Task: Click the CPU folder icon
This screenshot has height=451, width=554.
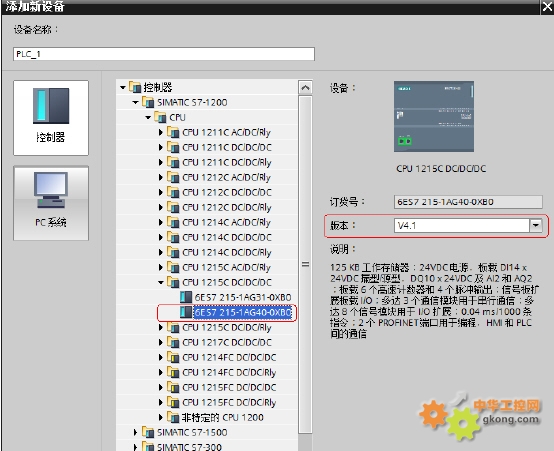Action: pyautogui.click(x=160, y=117)
